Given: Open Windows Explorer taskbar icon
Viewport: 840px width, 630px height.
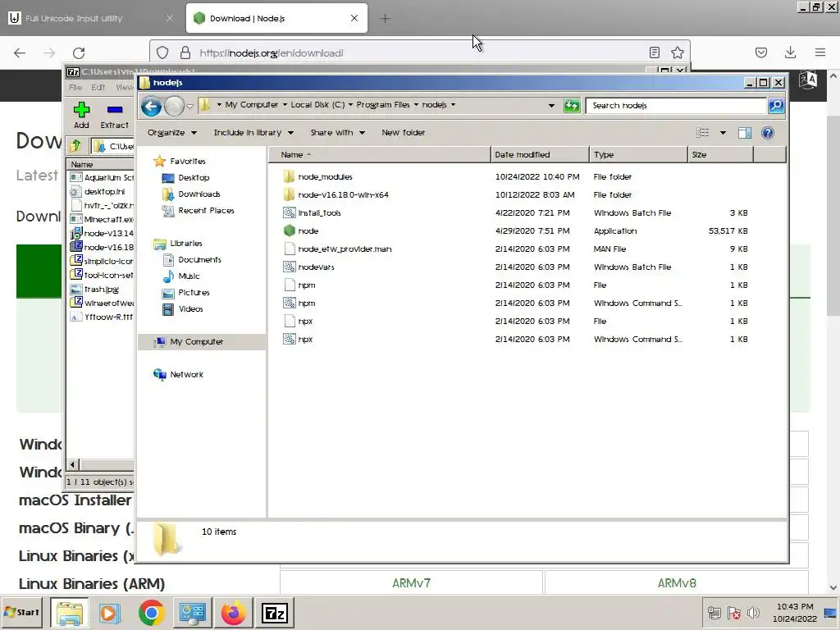Looking at the screenshot, I should [x=70, y=612].
